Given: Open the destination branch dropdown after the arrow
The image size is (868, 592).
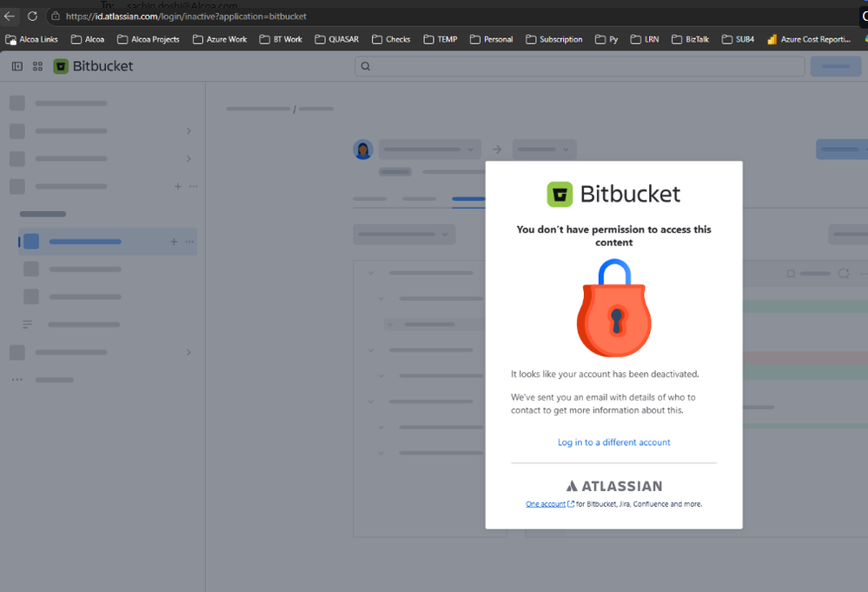Looking at the screenshot, I should pos(544,150).
